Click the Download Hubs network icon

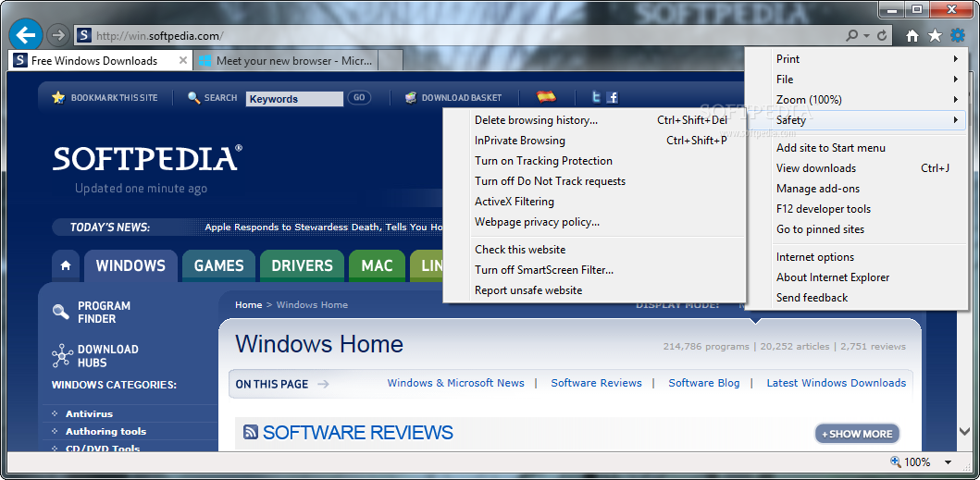coord(62,356)
